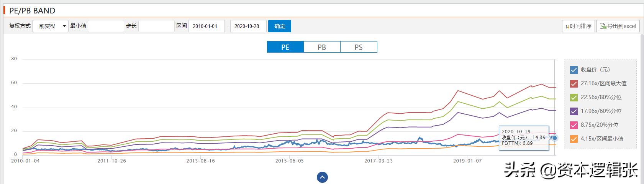644x184 pixels.
Task: Hide the 17.96x/60%分位 band line
Action: click(x=574, y=111)
